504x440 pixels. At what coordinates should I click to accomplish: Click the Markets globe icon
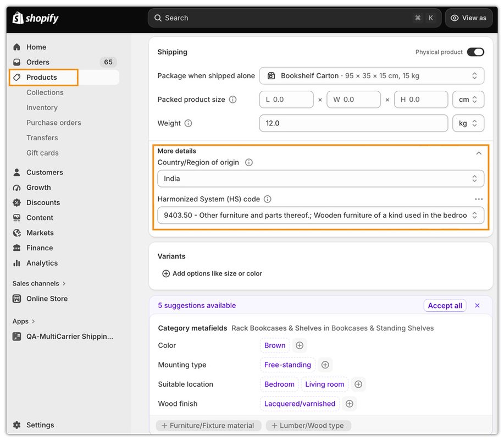point(16,233)
